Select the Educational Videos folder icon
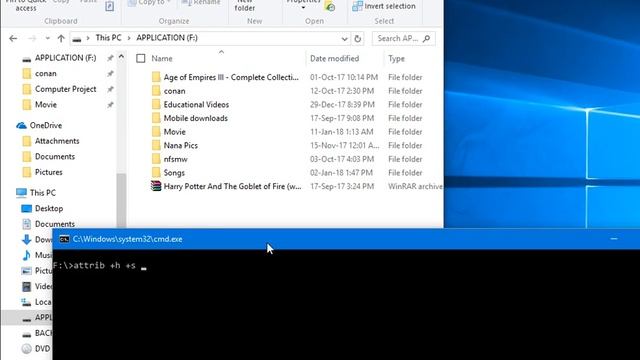Image resolution: width=640 pixels, height=360 pixels. coord(156,104)
